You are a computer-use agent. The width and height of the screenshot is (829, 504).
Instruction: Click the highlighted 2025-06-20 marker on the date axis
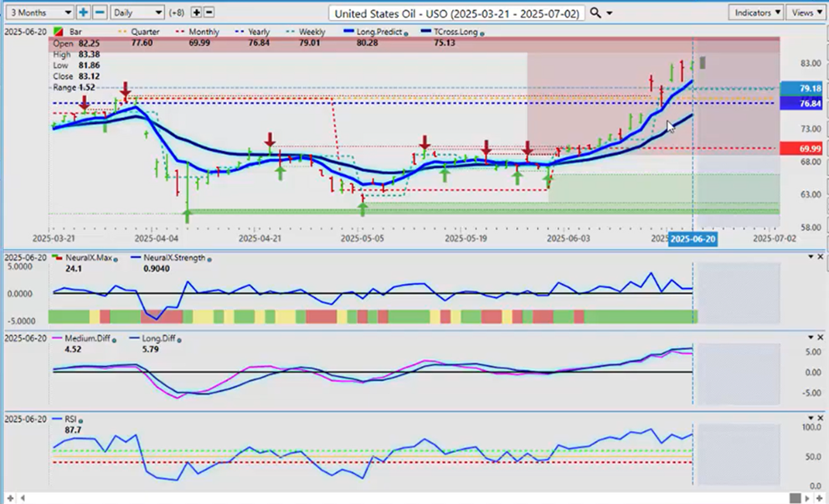tap(693, 239)
